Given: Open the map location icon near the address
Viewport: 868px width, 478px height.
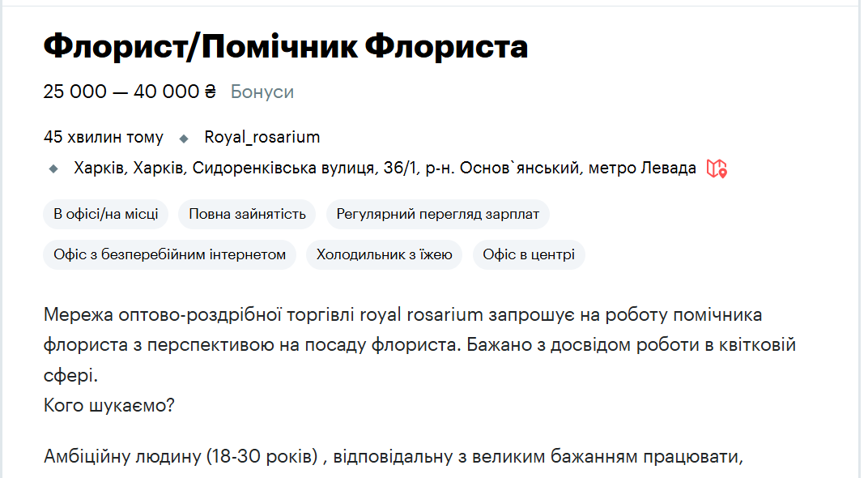Looking at the screenshot, I should [x=717, y=169].
